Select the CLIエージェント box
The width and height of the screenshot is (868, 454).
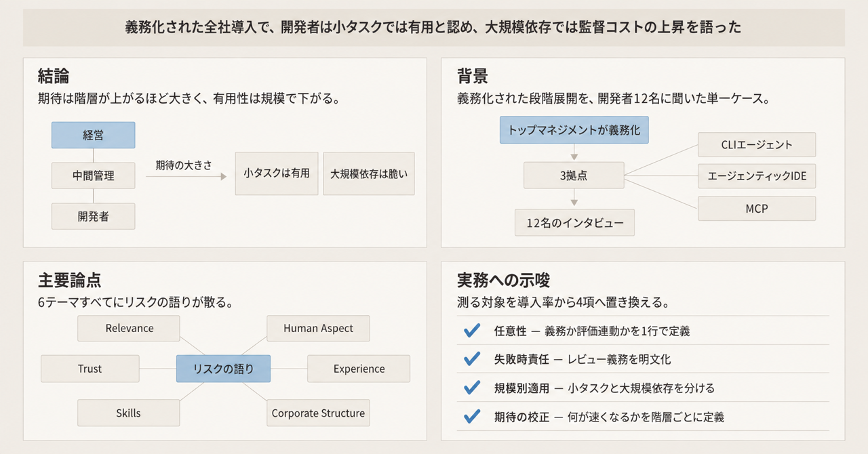pos(757,144)
